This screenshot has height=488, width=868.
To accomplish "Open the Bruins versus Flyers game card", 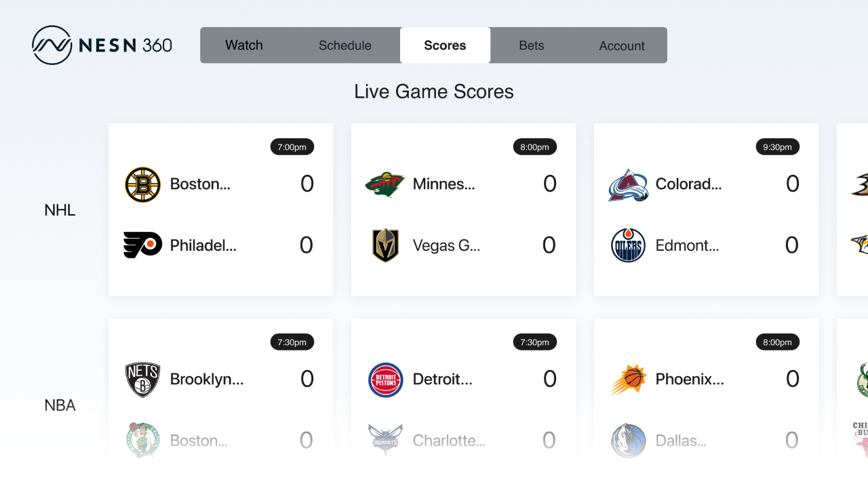I will [220, 209].
